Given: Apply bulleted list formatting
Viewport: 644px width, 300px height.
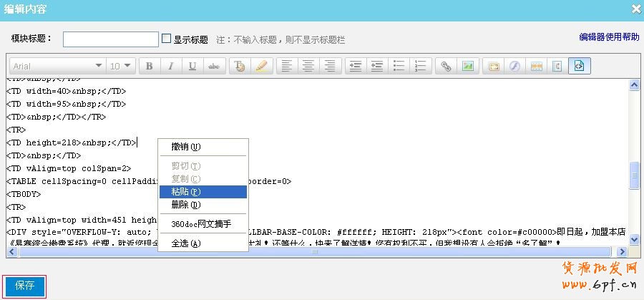Looking at the screenshot, I should tap(399, 66).
